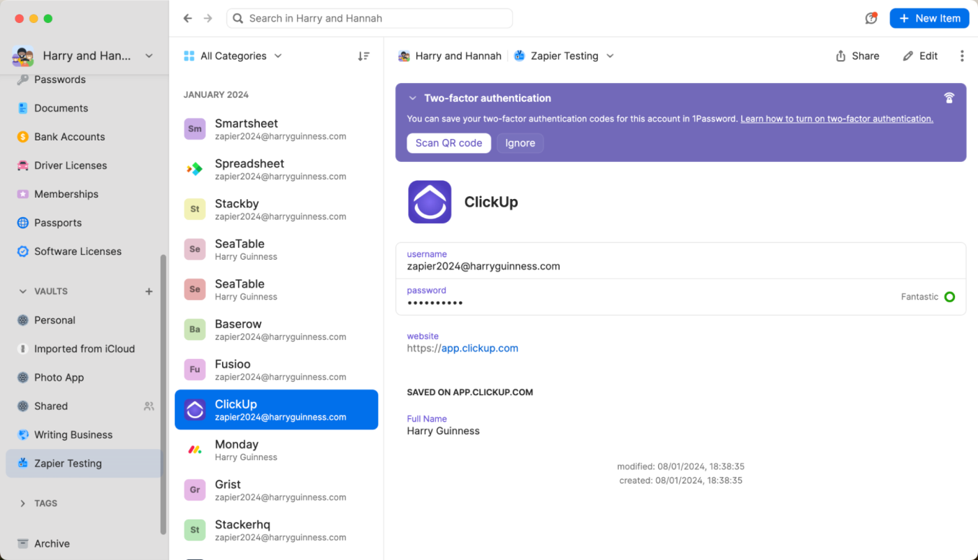Click the sidebar scrollbar
Screen dimensions: 978x560
(x=163, y=394)
